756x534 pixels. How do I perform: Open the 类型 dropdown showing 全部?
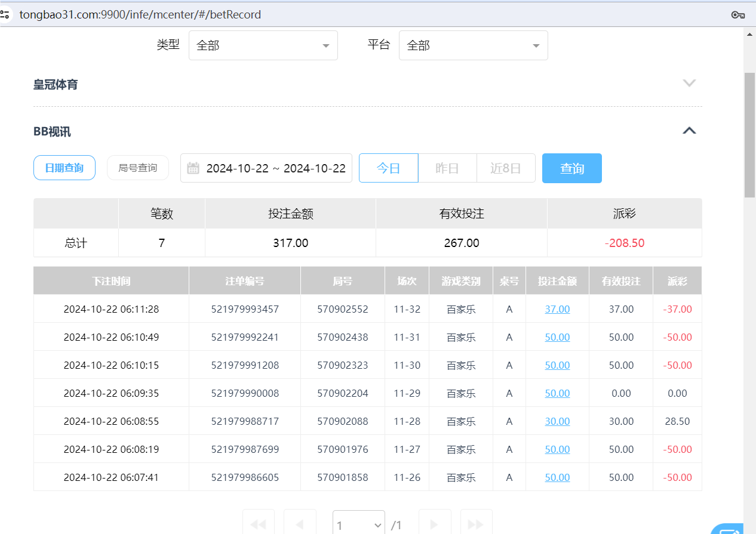[x=263, y=45]
